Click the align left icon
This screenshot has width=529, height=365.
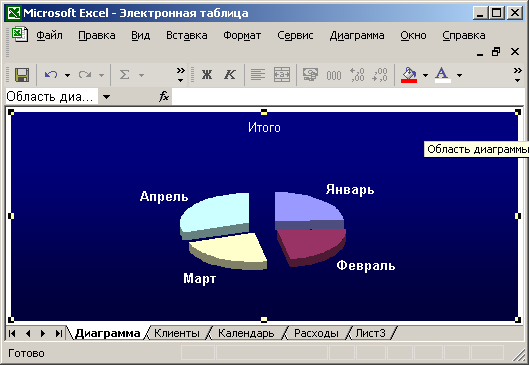click(x=258, y=75)
